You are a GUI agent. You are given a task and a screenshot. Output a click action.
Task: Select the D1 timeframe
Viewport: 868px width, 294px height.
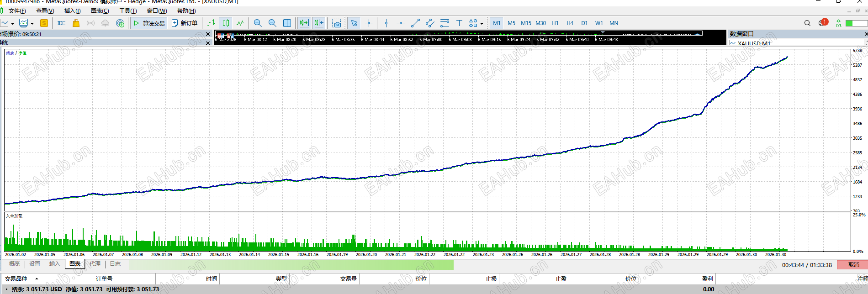coord(584,23)
